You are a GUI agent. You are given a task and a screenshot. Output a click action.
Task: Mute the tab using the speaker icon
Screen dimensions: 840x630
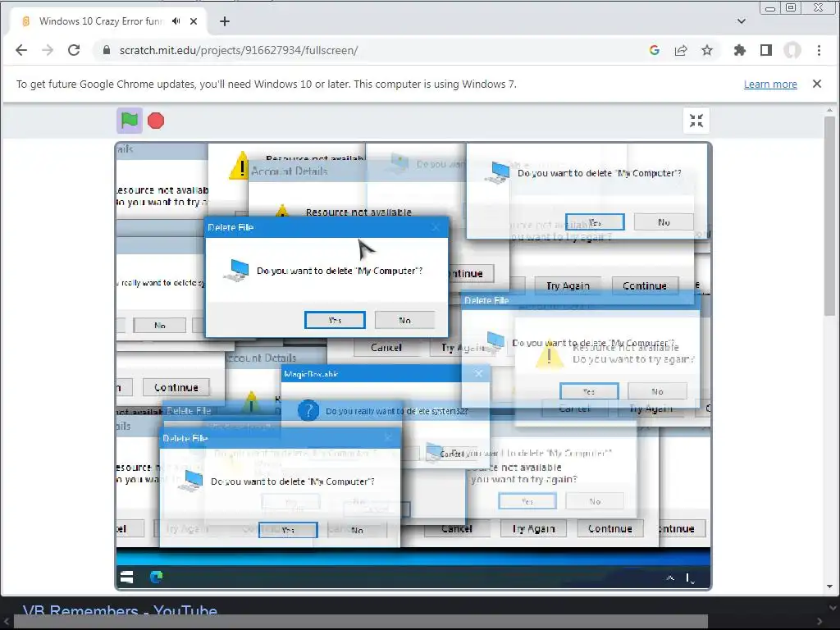pos(176,21)
